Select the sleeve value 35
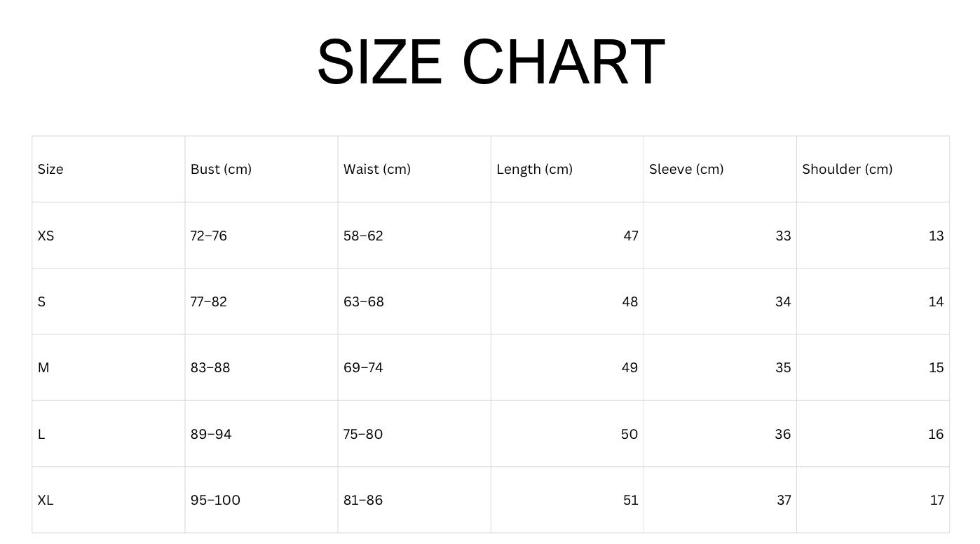Screen dimensions: 980x544 click(x=783, y=367)
